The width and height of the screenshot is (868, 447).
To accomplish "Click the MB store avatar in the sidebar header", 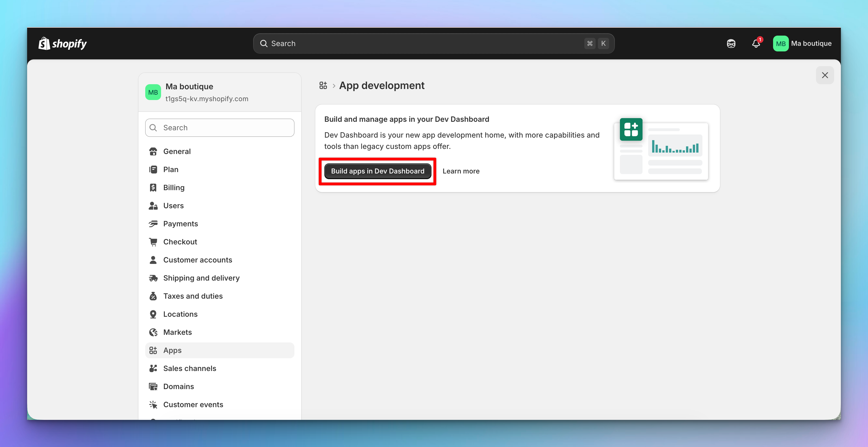I will coord(153,92).
